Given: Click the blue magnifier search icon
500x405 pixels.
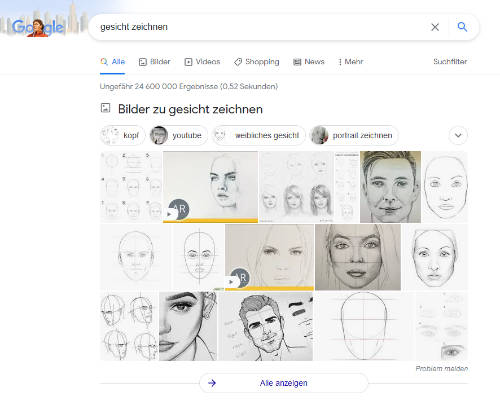Looking at the screenshot, I should 462,27.
